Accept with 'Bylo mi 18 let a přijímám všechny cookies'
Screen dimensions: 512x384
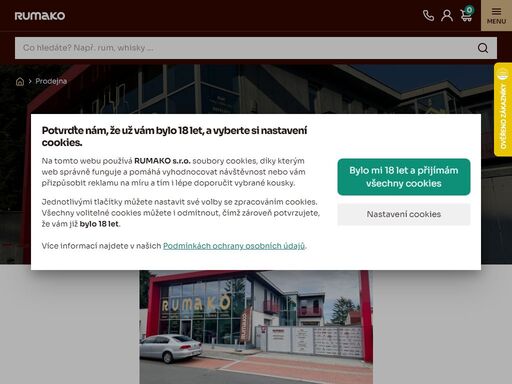(404, 177)
